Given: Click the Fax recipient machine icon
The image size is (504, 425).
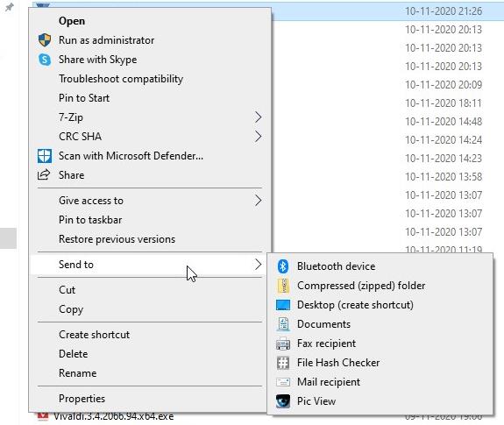Looking at the screenshot, I should click(x=283, y=344).
